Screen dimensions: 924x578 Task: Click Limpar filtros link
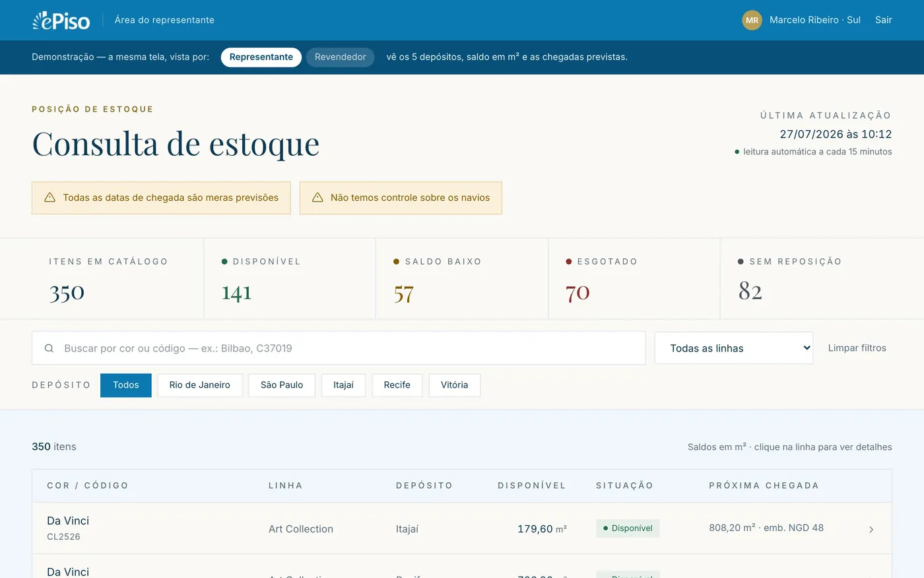(857, 348)
